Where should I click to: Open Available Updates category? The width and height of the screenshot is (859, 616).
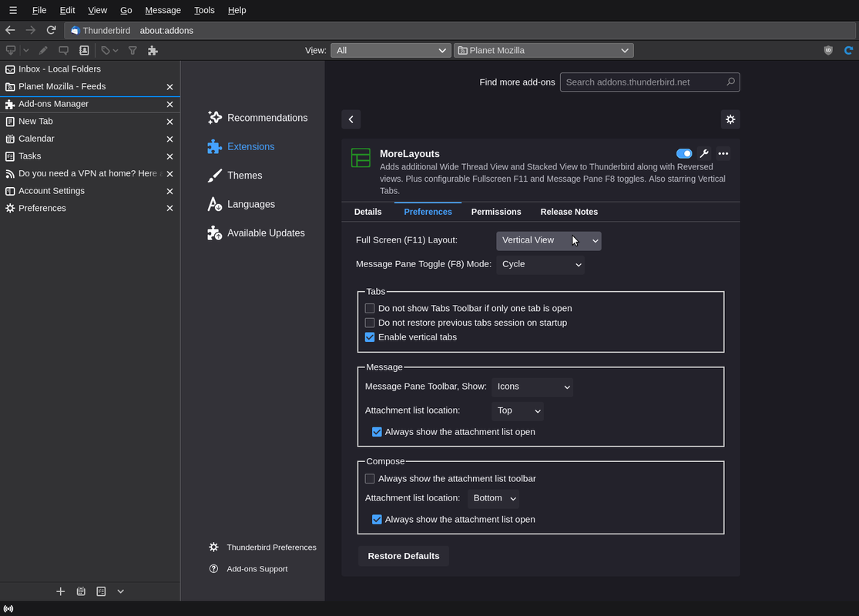(x=257, y=233)
